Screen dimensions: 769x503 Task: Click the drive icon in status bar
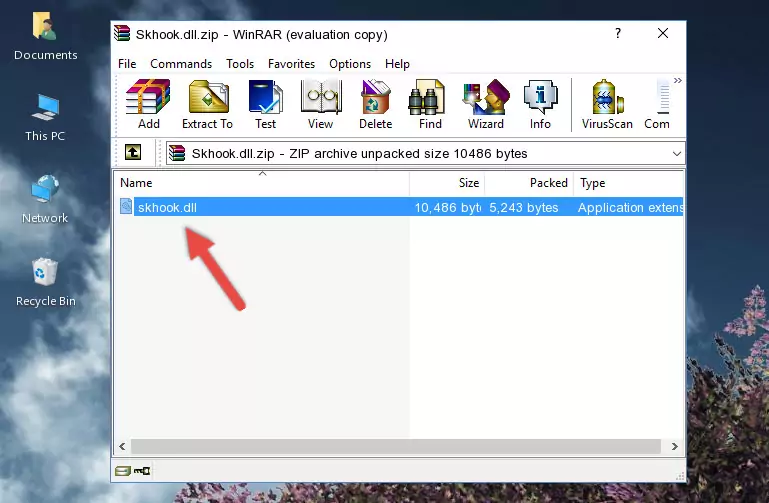coord(122,471)
